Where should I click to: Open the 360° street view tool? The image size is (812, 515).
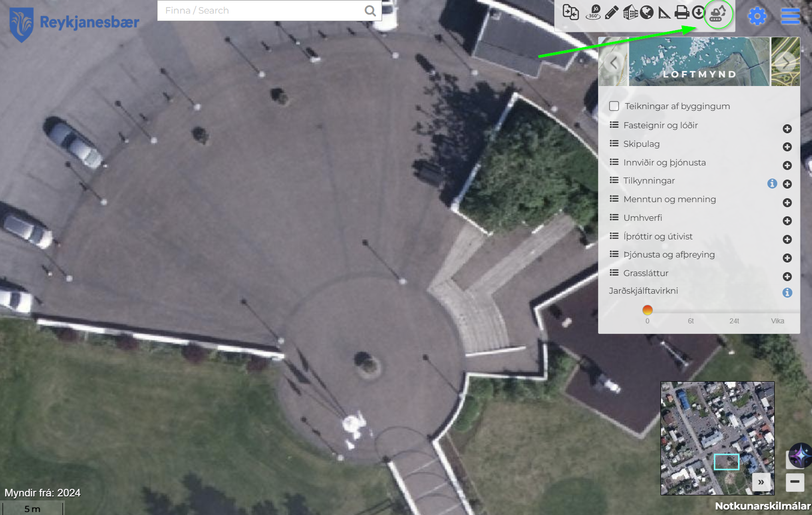[594, 12]
